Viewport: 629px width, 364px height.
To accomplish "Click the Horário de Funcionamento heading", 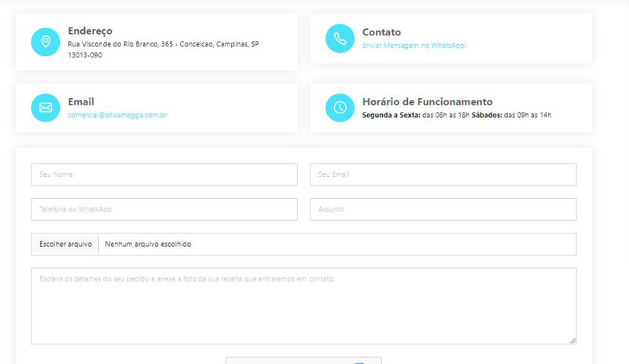I will coord(427,101).
